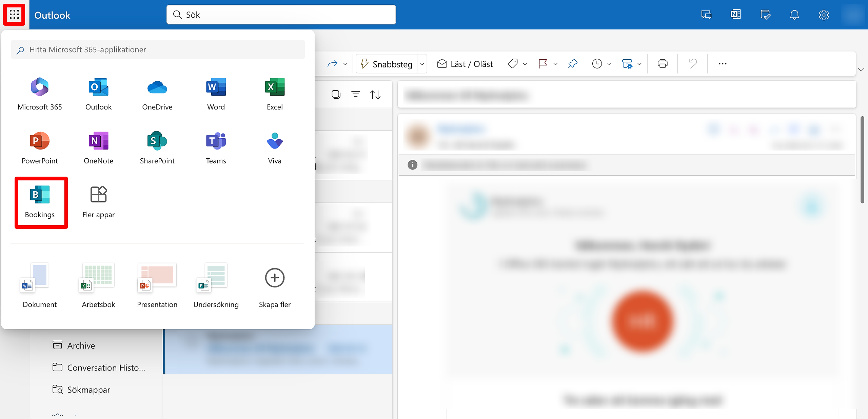Expand snooze options dropdown
Screen dimensions: 868x419
coord(609,63)
